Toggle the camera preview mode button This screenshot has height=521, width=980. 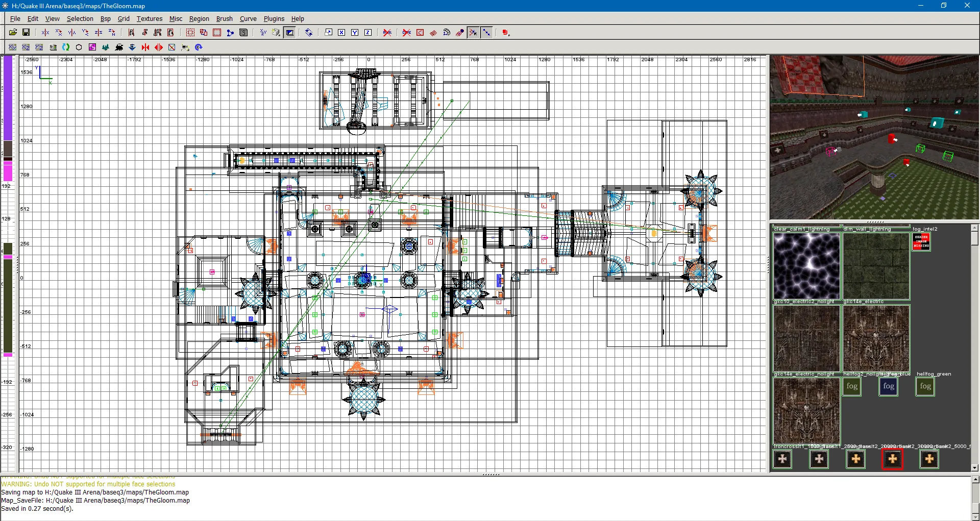(290, 32)
